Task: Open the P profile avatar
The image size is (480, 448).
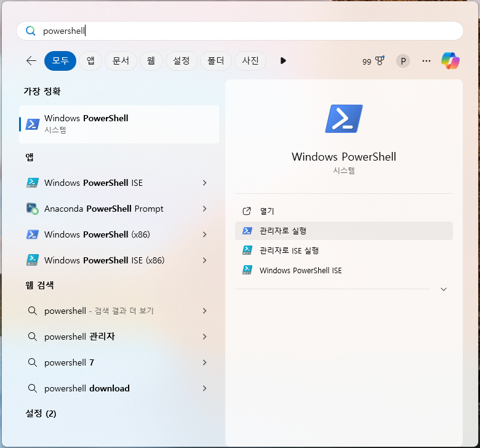Action: pos(403,62)
